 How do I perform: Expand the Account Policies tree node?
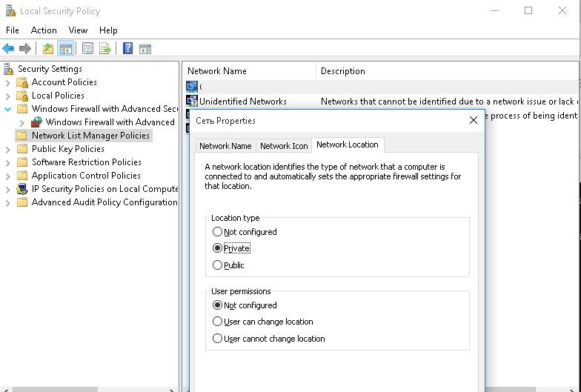point(7,83)
